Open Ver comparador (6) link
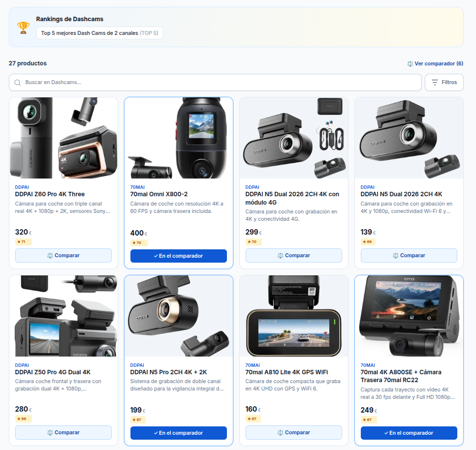The width and height of the screenshot is (476, 450). pyautogui.click(x=435, y=63)
